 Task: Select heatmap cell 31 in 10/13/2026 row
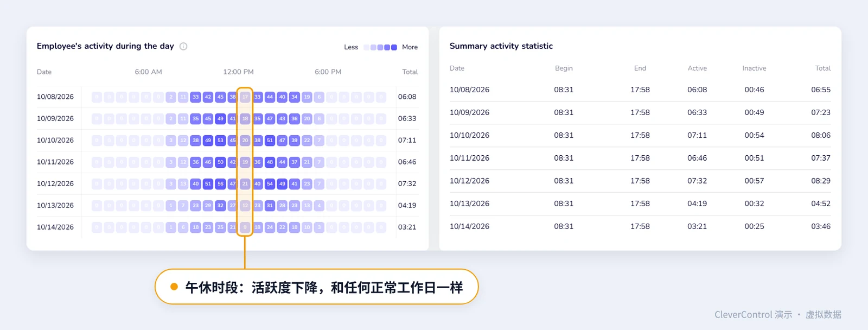[270, 206]
